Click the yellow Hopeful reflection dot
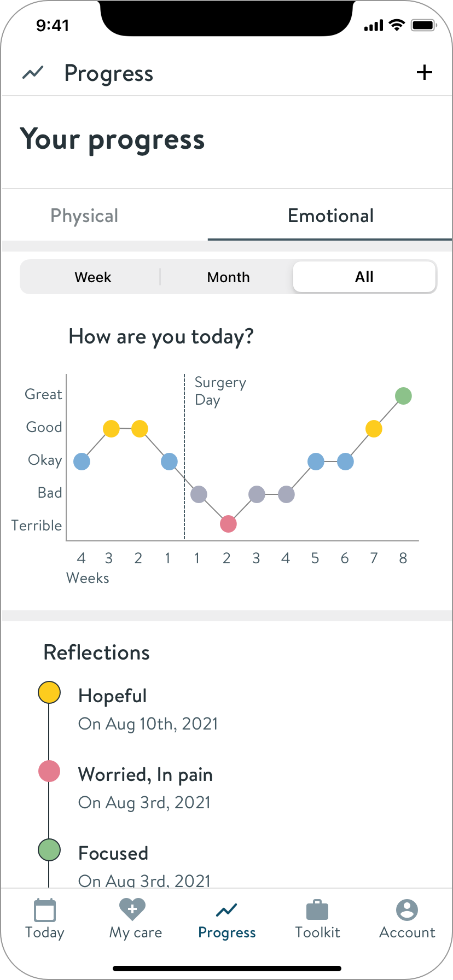This screenshot has height=980, width=453. coord(49,692)
